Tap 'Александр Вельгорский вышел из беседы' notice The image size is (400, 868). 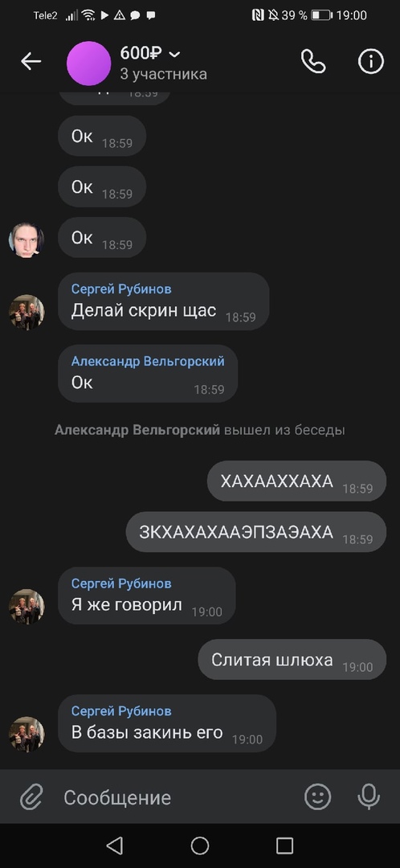pos(200,430)
